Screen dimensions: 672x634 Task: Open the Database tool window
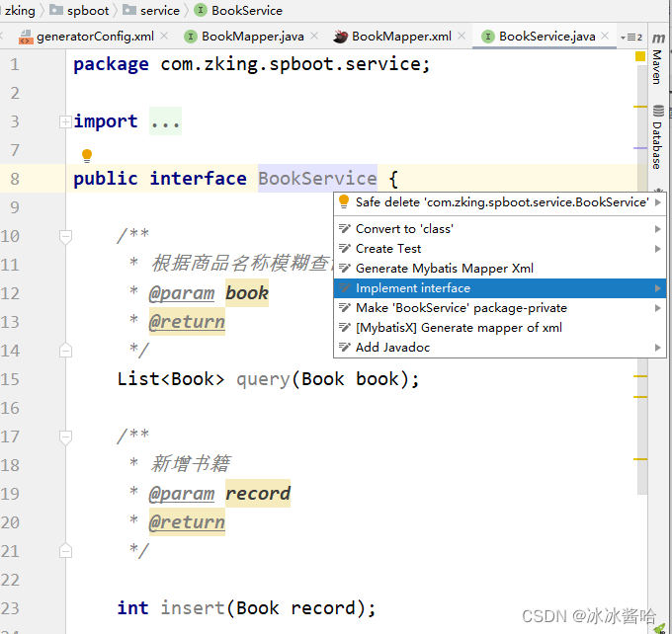click(x=658, y=136)
